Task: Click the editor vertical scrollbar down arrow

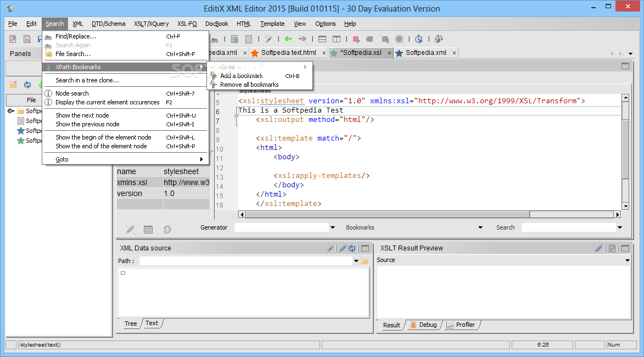Action: pyautogui.click(x=625, y=206)
